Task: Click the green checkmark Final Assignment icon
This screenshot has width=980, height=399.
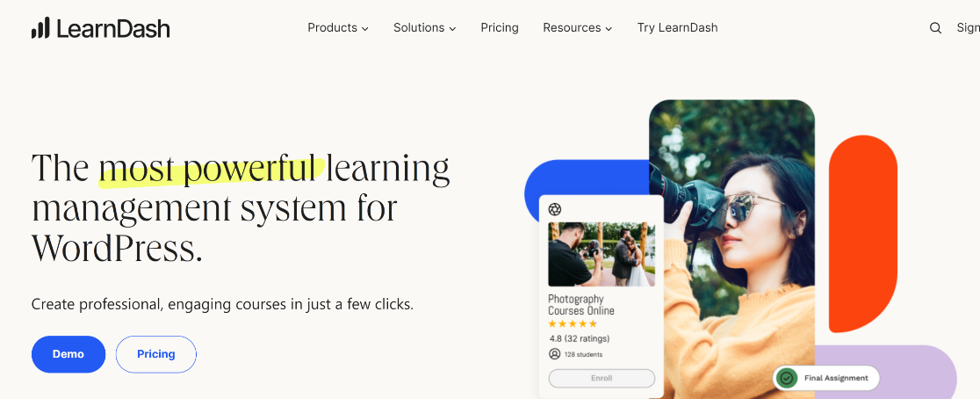Action: pos(787,378)
